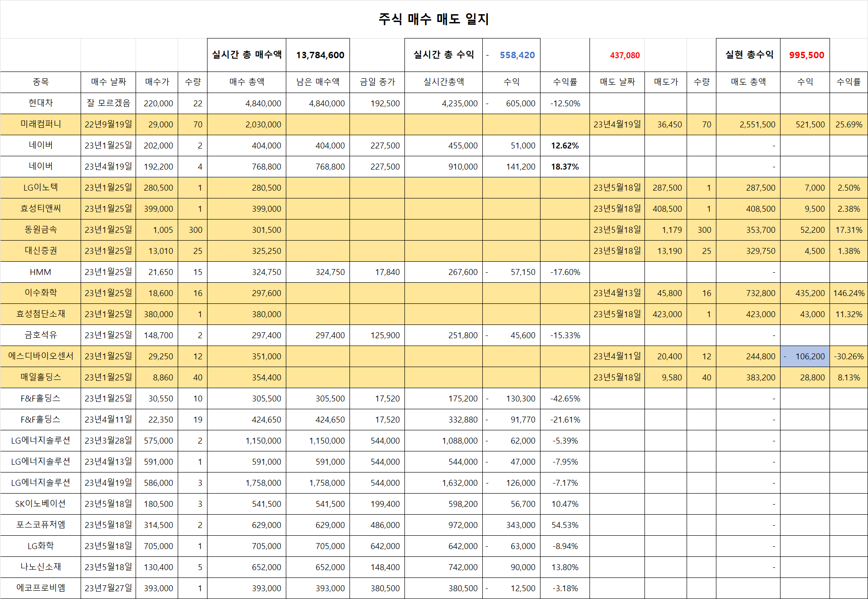Image resolution: width=868 pixels, height=599 pixels.
Task: Select the 45,800 sell price cell
Action: (x=666, y=293)
